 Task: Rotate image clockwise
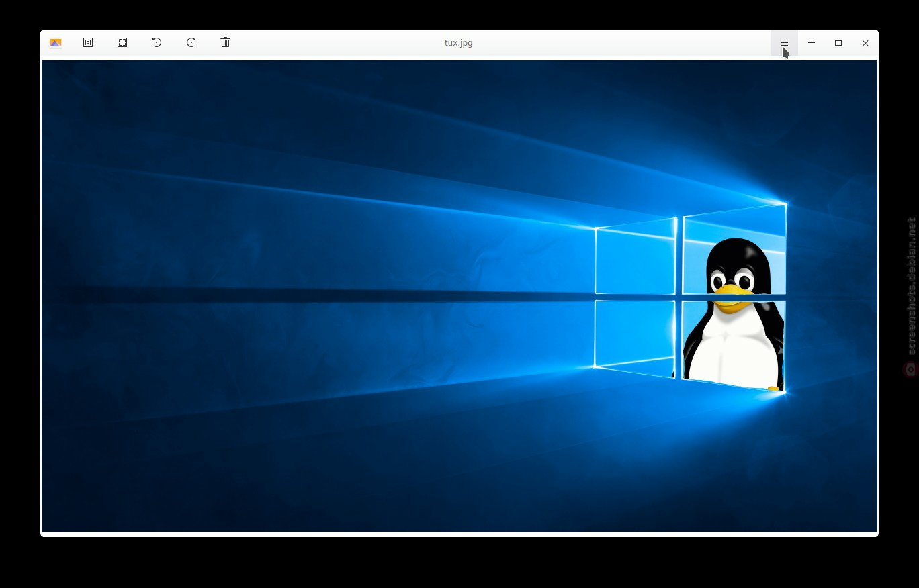pyautogui.click(x=191, y=42)
